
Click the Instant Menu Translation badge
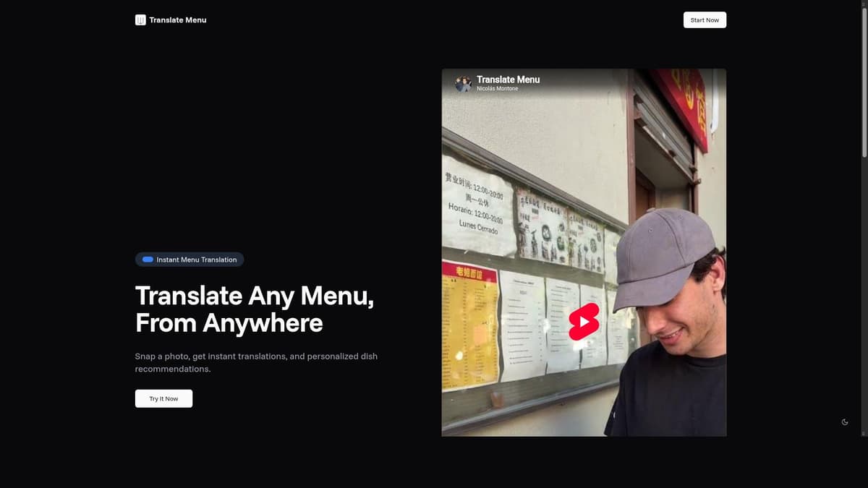coord(190,259)
